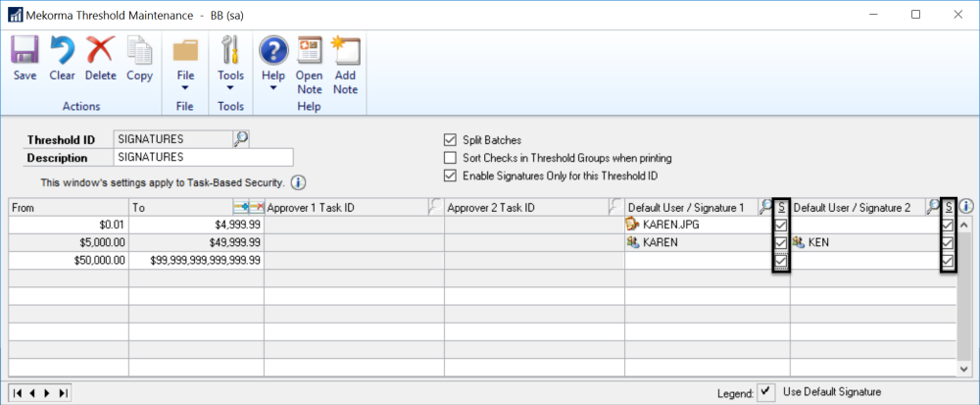The image size is (980, 405).
Task: Click insert row icon in To header
Action: click(x=241, y=207)
